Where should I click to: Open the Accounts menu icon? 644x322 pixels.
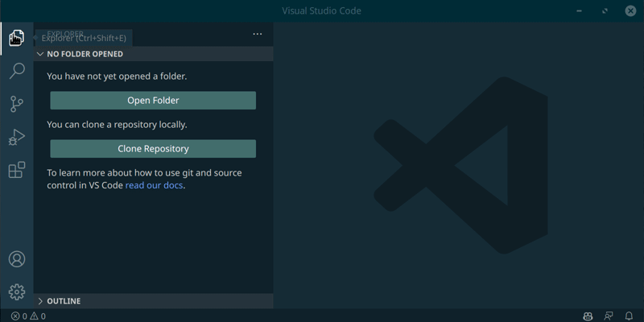[17, 259]
